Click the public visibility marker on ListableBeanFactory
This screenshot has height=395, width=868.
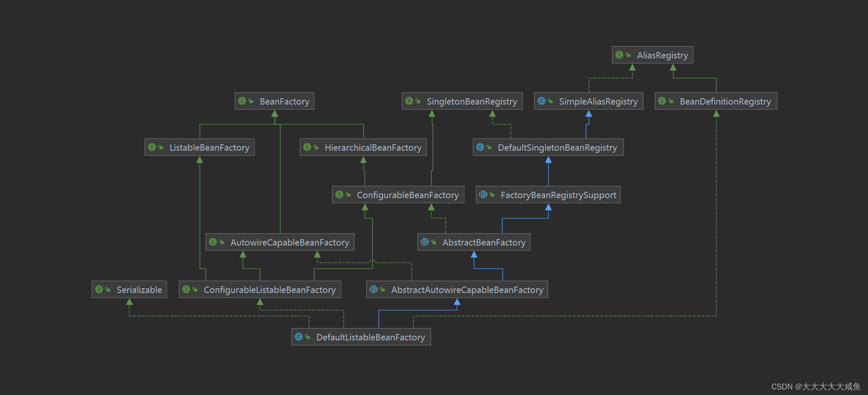161,147
